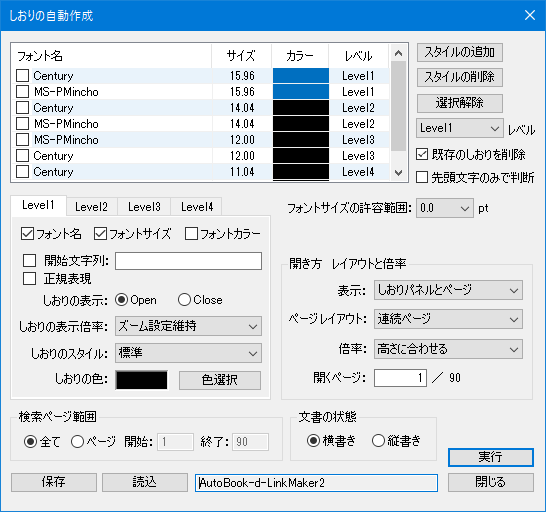
Task: Open the ページレイアウト combo box
Action: 448,319
